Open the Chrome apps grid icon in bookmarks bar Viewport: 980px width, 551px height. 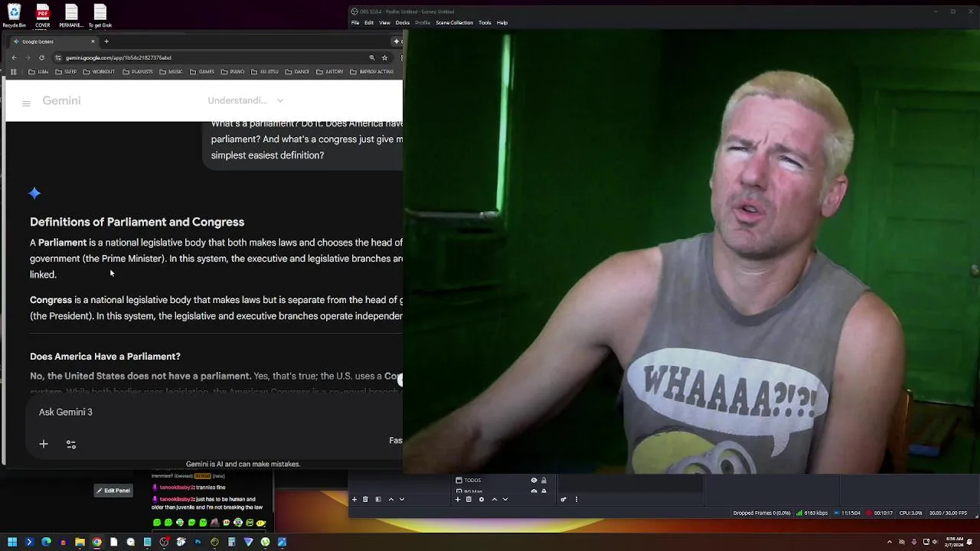pos(13,72)
